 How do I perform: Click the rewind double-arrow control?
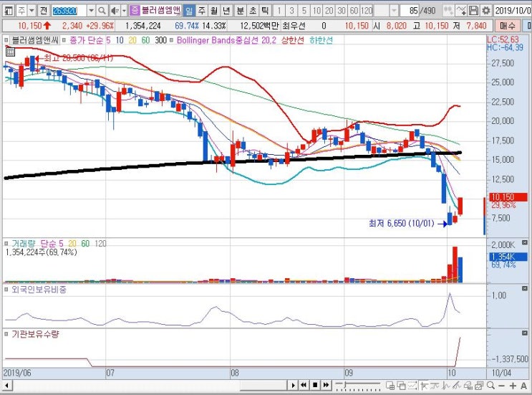click(x=304, y=385)
